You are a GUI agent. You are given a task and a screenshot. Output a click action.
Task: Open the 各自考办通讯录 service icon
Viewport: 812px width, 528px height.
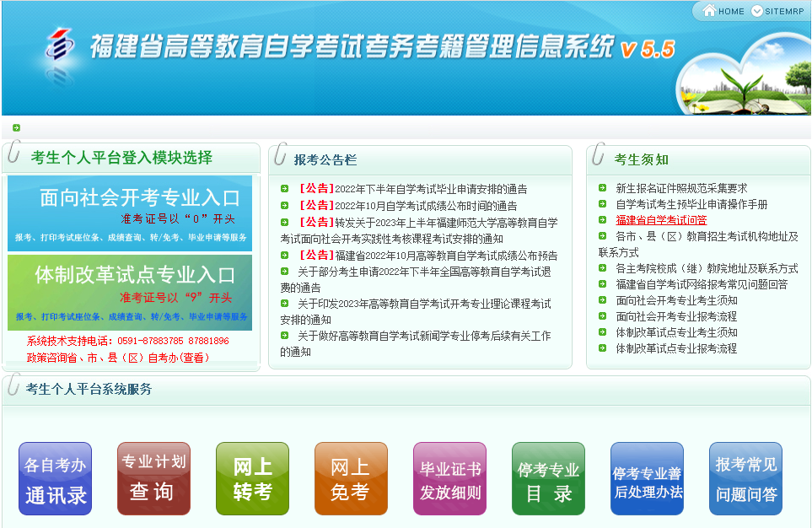pos(54,477)
